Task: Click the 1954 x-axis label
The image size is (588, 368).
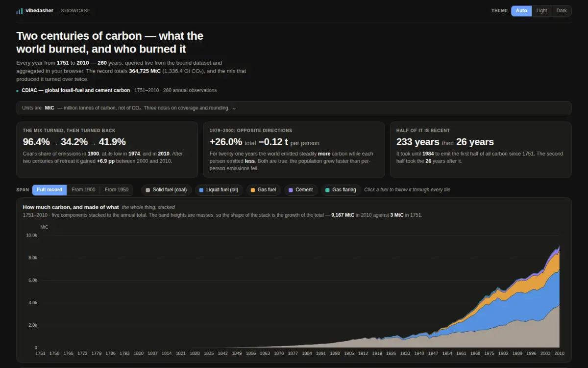Action: [447, 353]
